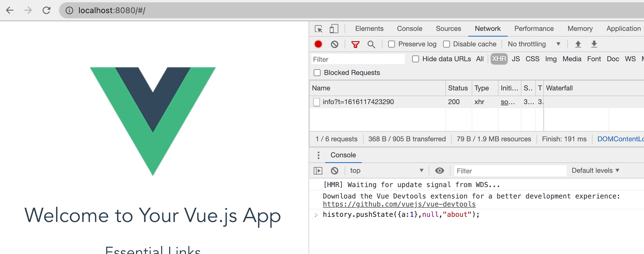Check the Blocked Requests checkbox
The width and height of the screenshot is (644, 254).
(317, 73)
